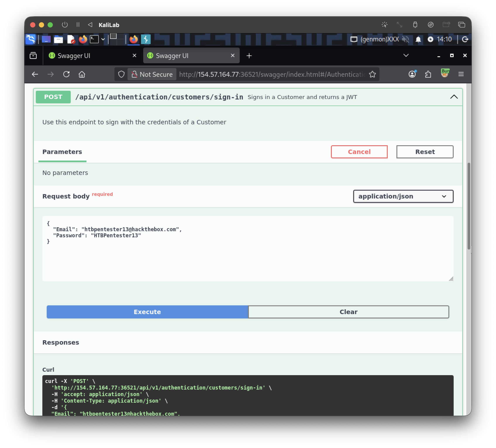Execute the sign-in request

coord(147,312)
